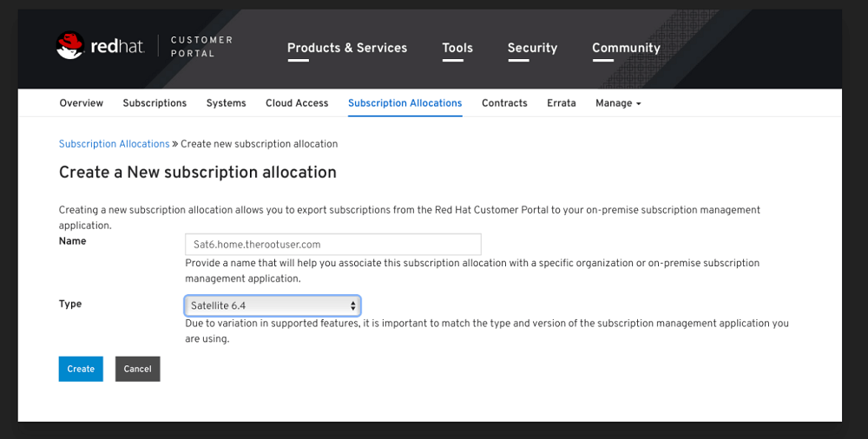This screenshot has height=439, width=868.
Task: Open the Tools menu
Action: [x=457, y=48]
